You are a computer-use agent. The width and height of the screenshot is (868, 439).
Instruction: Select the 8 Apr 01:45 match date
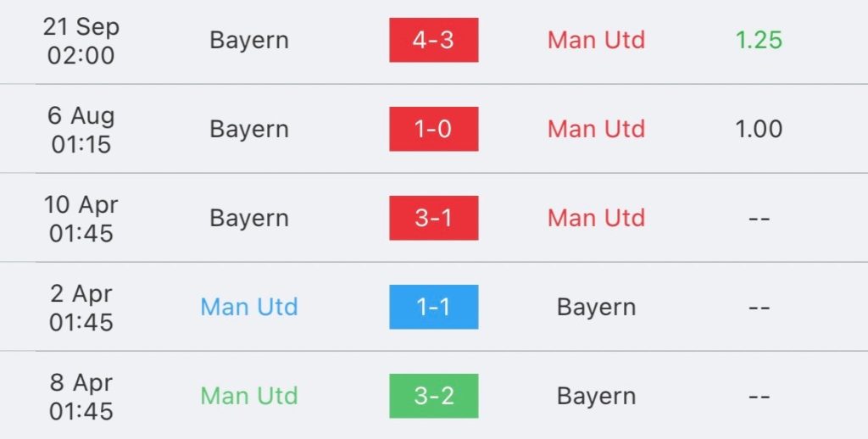[80, 396]
